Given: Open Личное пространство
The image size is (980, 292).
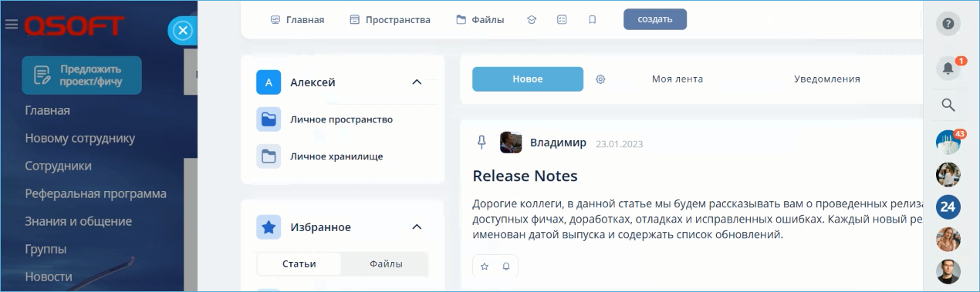Looking at the screenshot, I should 342,119.
